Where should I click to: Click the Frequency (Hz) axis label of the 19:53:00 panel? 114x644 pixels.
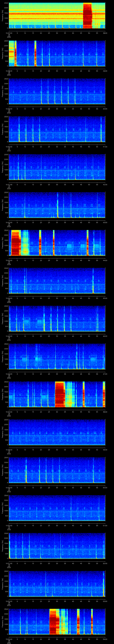(3, 622)
